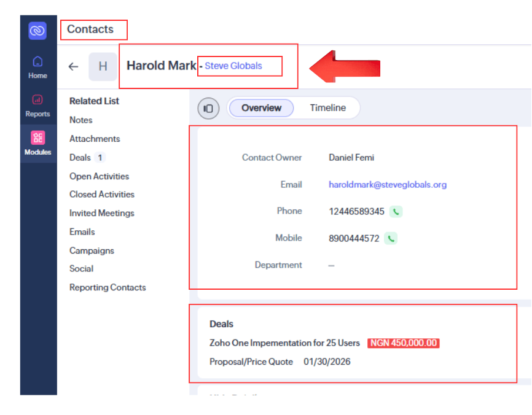Click the Proposal/Price Quote stage text

click(251, 362)
